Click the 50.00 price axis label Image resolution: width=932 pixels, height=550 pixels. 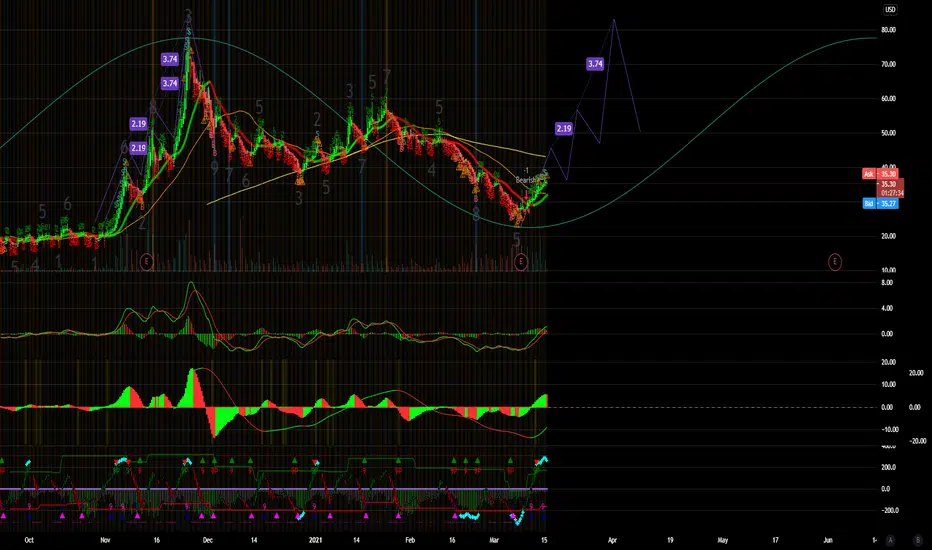click(x=889, y=133)
